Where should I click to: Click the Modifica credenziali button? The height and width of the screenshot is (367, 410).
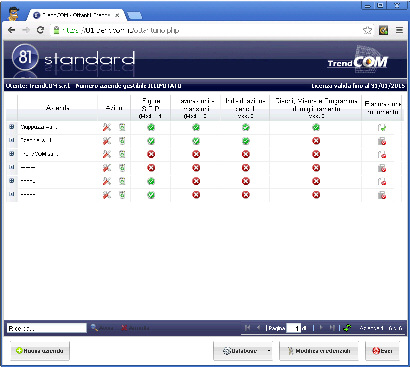click(x=319, y=351)
